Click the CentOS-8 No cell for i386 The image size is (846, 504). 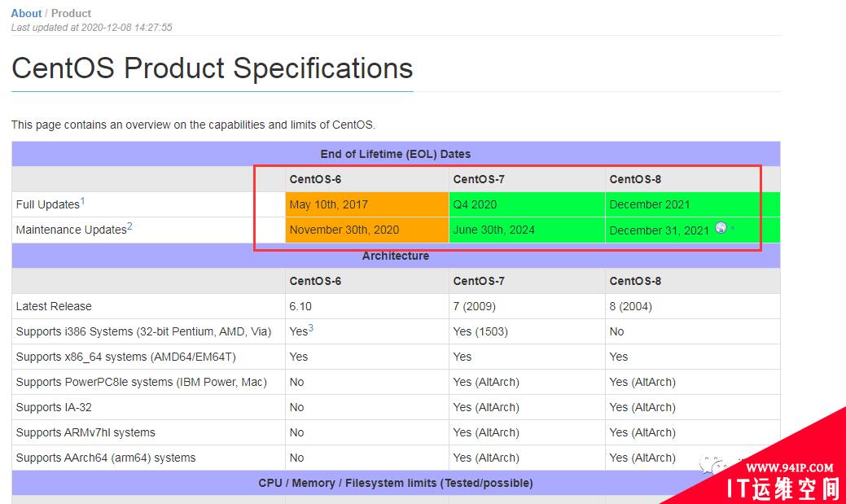616,332
